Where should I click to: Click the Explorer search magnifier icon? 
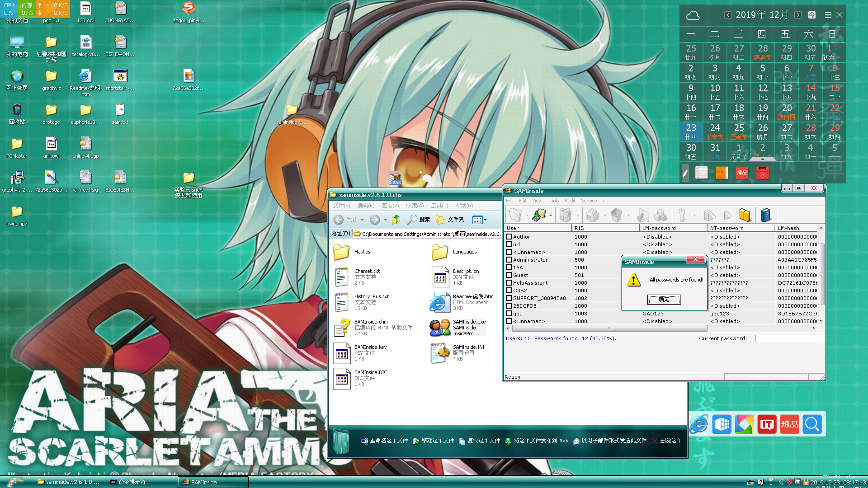click(x=412, y=220)
